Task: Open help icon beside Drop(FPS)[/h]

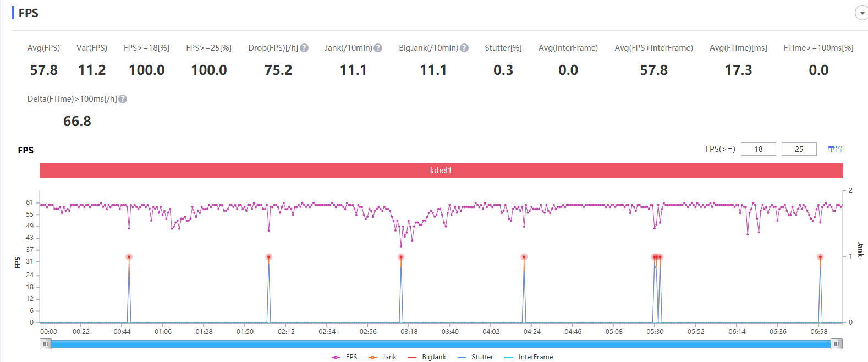Action: [304, 48]
